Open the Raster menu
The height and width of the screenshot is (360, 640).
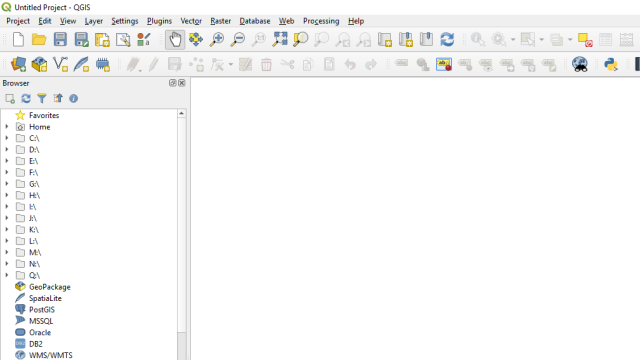click(220, 21)
